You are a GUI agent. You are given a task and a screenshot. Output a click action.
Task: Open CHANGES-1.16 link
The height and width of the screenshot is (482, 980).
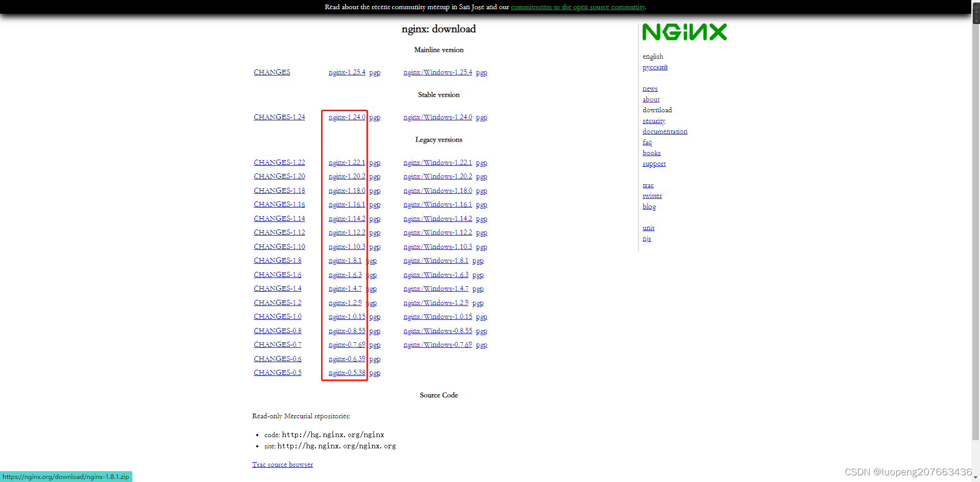click(279, 205)
